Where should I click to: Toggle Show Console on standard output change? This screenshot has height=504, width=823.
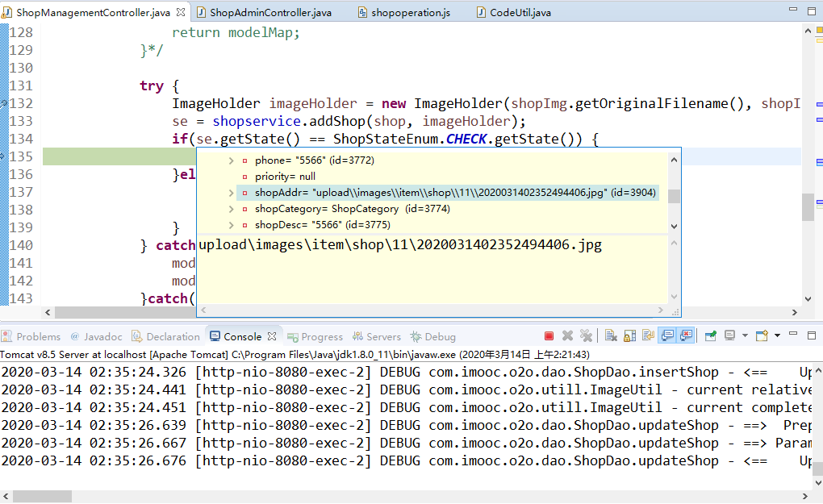coord(667,335)
